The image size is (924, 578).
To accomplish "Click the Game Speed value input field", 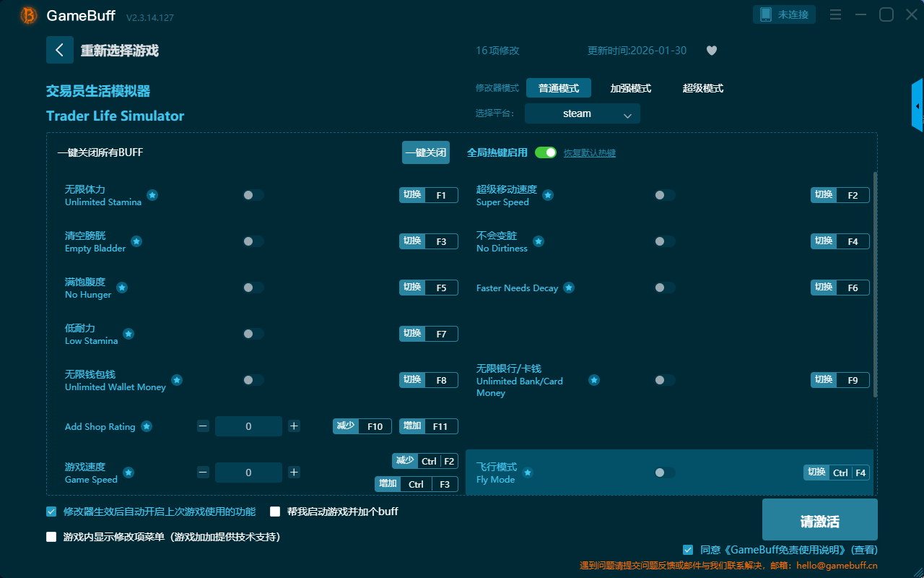I will [x=248, y=473].
